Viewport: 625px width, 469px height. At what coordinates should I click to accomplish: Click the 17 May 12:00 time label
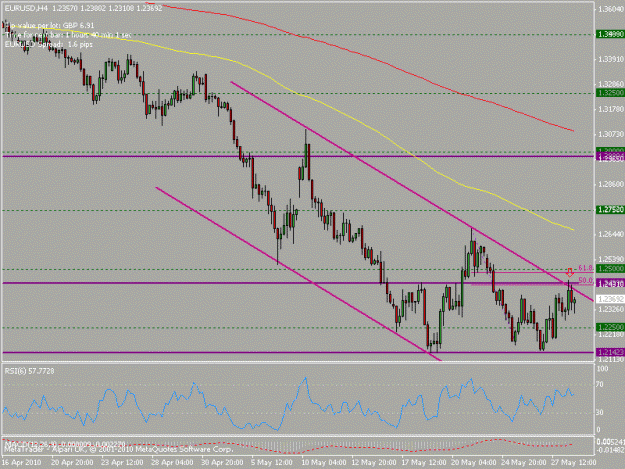tap(424, 463)
